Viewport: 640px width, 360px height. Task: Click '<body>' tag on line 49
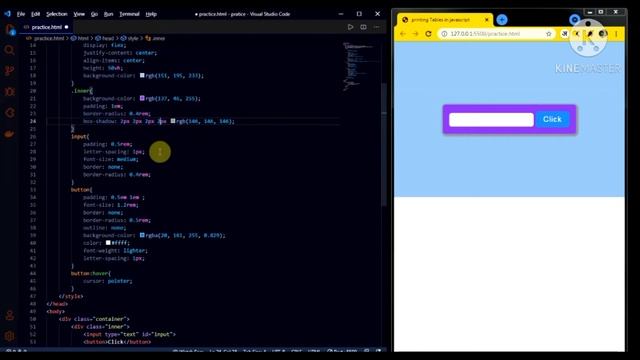point(56,311)
